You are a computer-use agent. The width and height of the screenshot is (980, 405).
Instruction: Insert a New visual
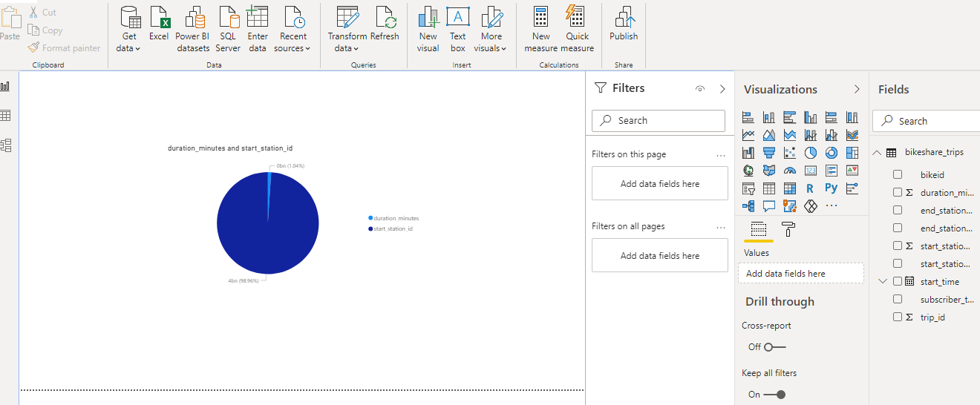pyautogui.click(x=428, y=29)
